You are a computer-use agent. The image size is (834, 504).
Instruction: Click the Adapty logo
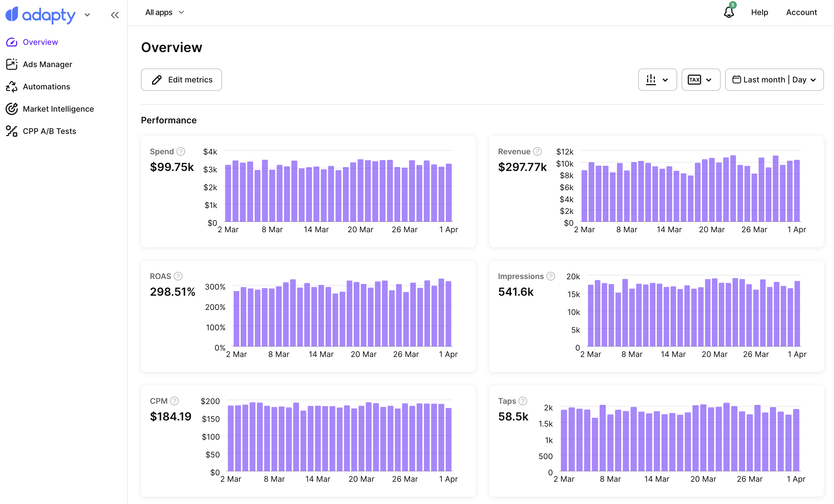(40, 15)
